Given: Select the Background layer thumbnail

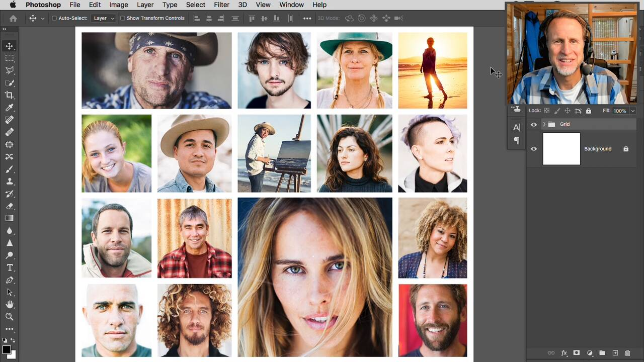Looking at the screenshot, I should (x=561, y=149).
